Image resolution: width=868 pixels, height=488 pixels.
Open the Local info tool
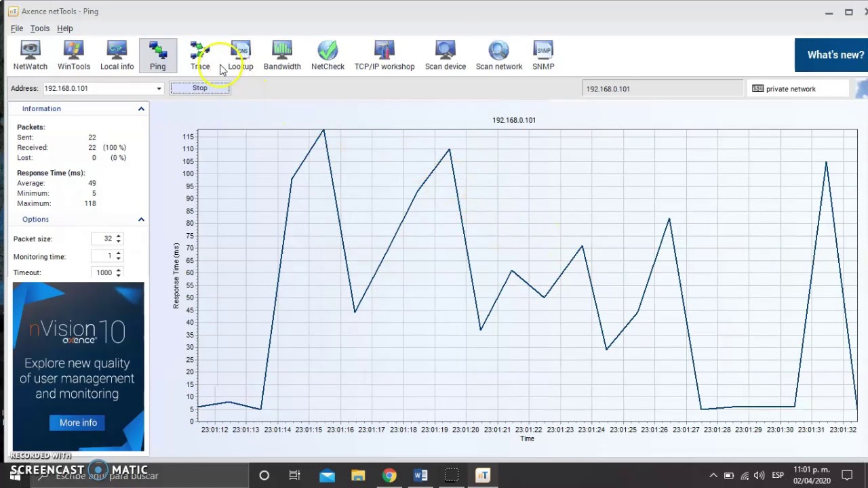117,56
